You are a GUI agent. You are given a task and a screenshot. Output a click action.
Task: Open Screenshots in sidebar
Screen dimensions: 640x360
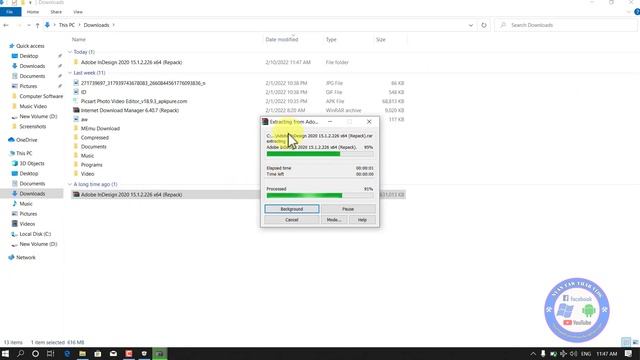coord(33,127)
